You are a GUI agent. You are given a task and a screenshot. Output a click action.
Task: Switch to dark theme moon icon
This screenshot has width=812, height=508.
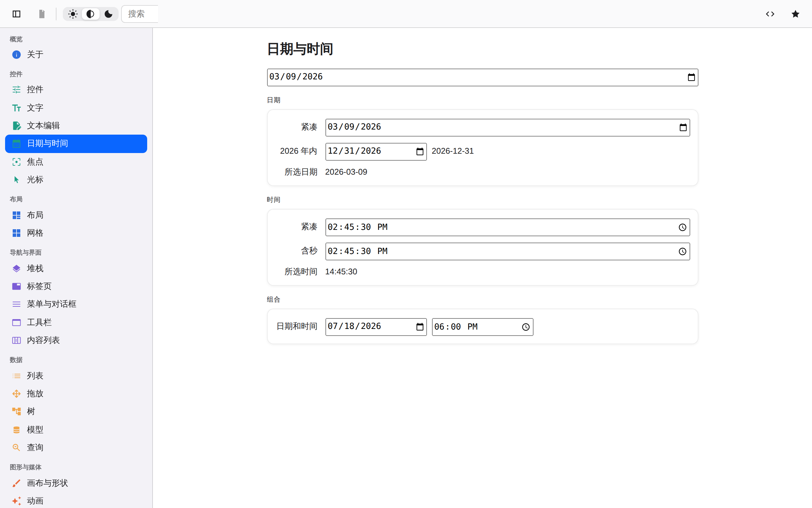(x=108, y=14)
